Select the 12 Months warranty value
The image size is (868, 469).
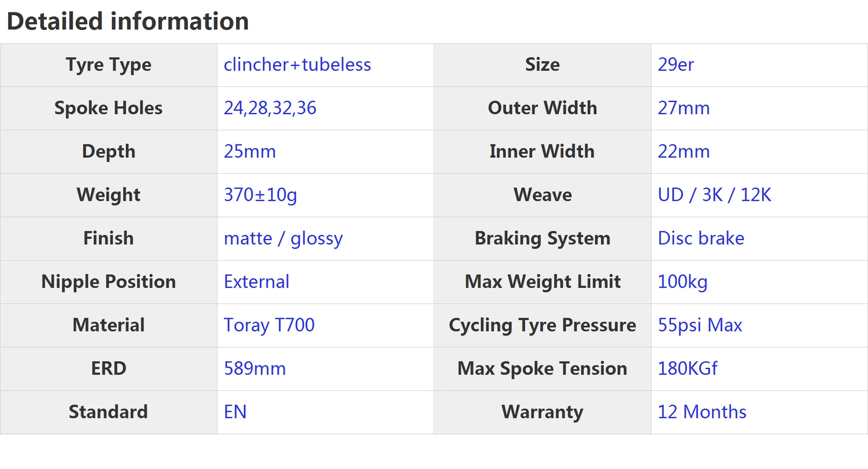click(x=702, y=412)
